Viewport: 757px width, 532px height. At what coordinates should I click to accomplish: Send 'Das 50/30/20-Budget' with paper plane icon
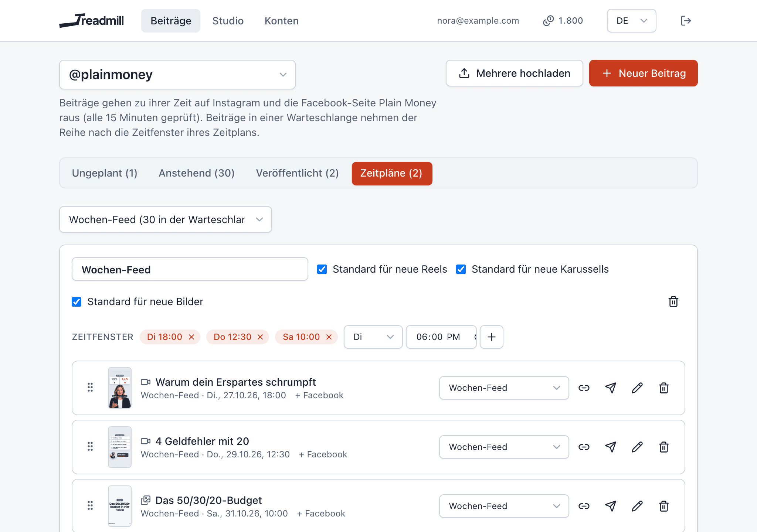[611, 506]
